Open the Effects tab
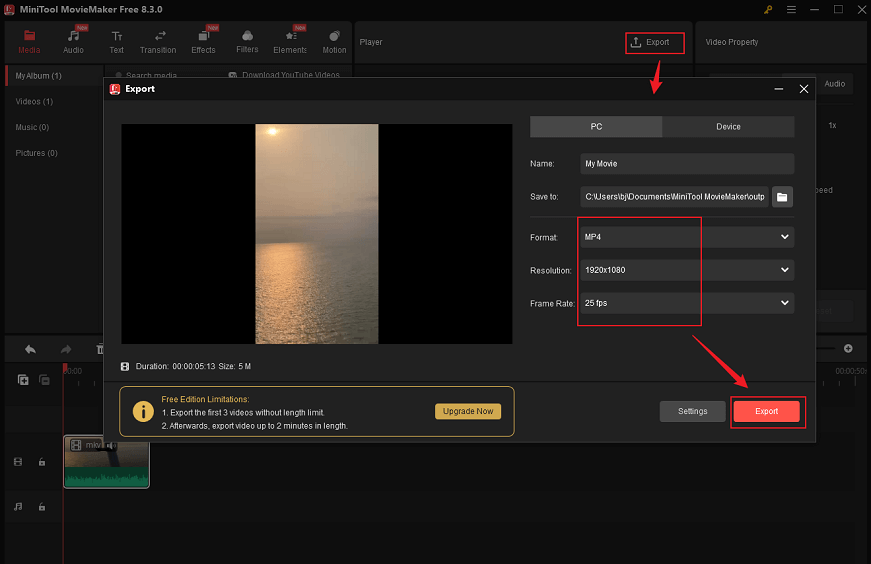 pos(203,42)
